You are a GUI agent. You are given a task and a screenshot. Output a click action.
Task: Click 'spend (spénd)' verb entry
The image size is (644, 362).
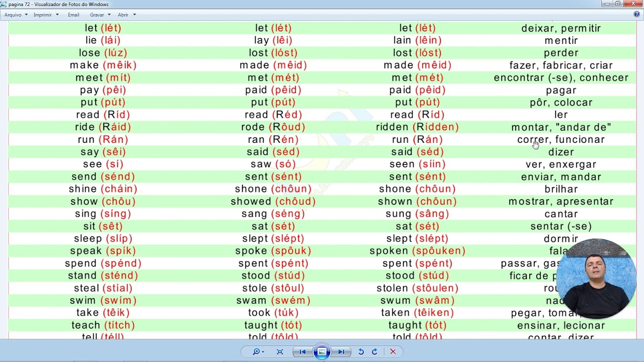click(x=103, y=263)
